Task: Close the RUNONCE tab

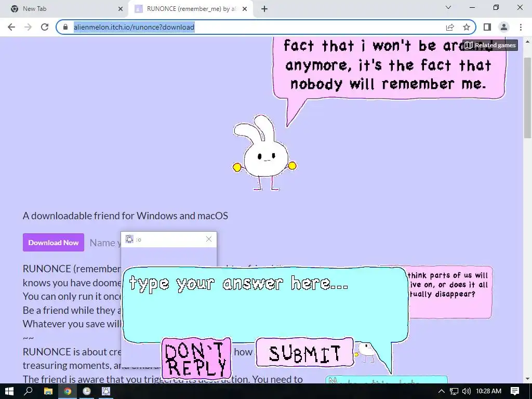Action: pyautogui.click(x=245, y=9)
